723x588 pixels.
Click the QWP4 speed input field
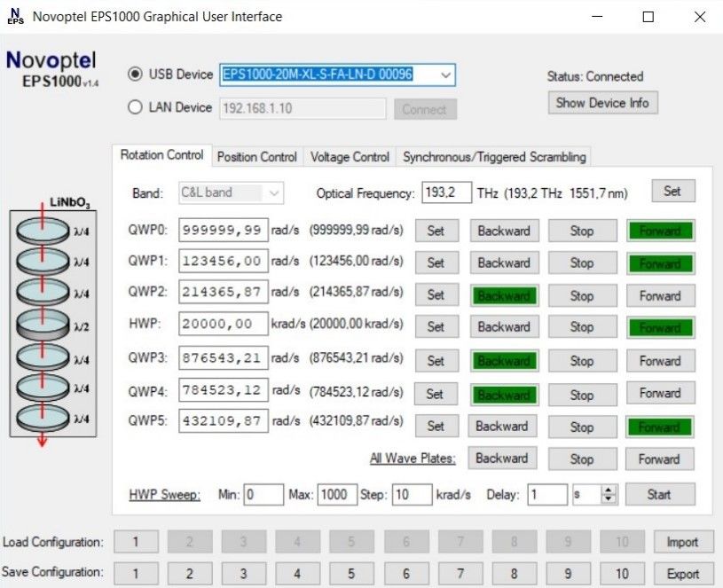pos(224,390)
